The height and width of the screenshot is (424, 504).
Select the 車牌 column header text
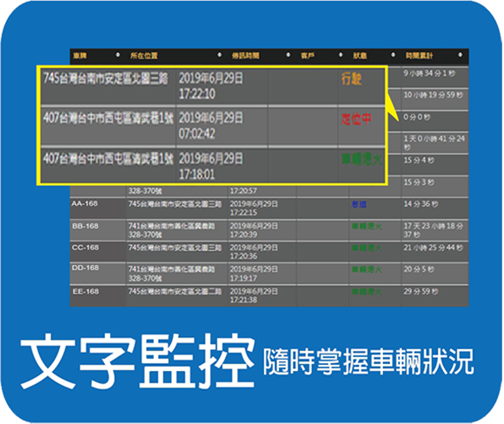[80, 56]
